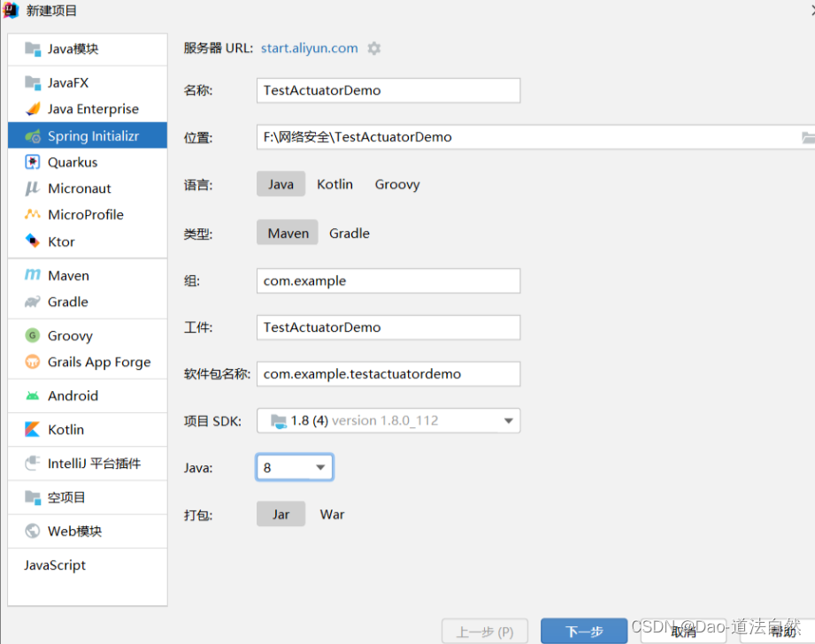This screenshot has height=644, width=815.
Task: Click the MicroProfile icon
Action: 33,214
